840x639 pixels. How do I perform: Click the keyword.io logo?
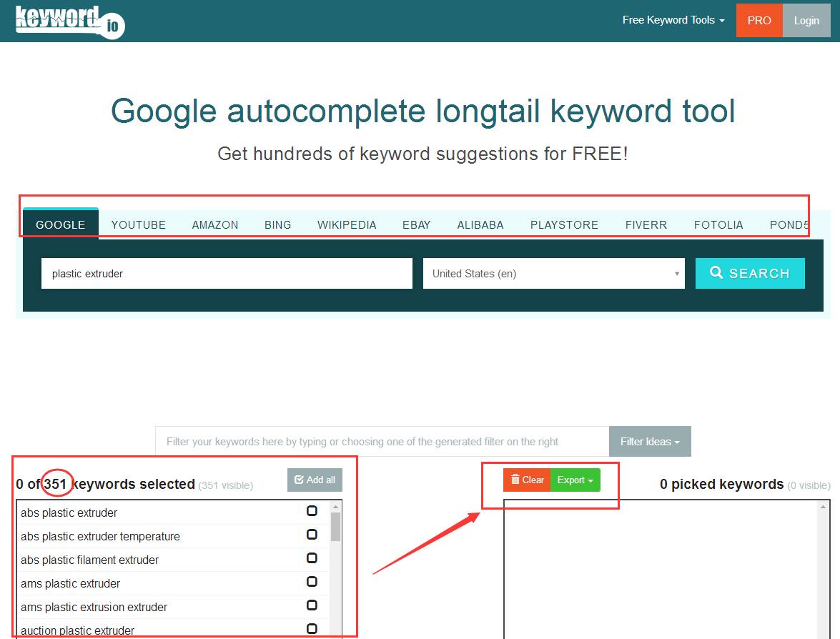[x=69, y=21]
